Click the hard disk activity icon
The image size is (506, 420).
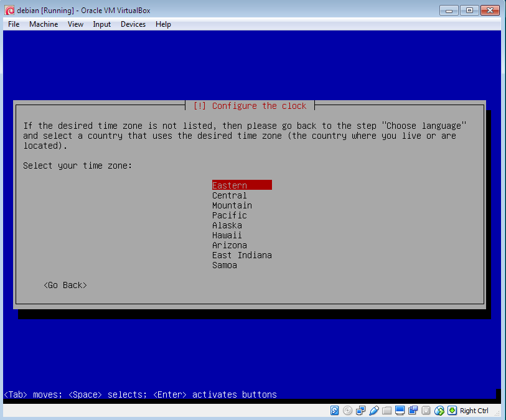click(334, 410)
